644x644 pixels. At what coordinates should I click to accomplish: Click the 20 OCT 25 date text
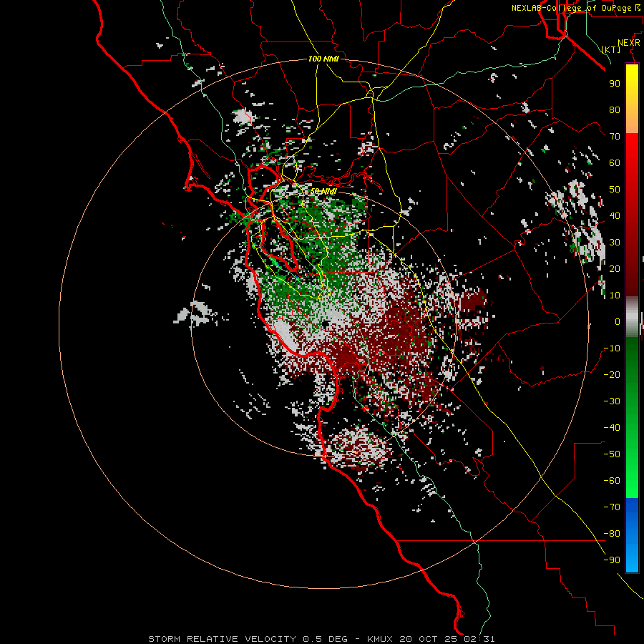click(429, 639)
